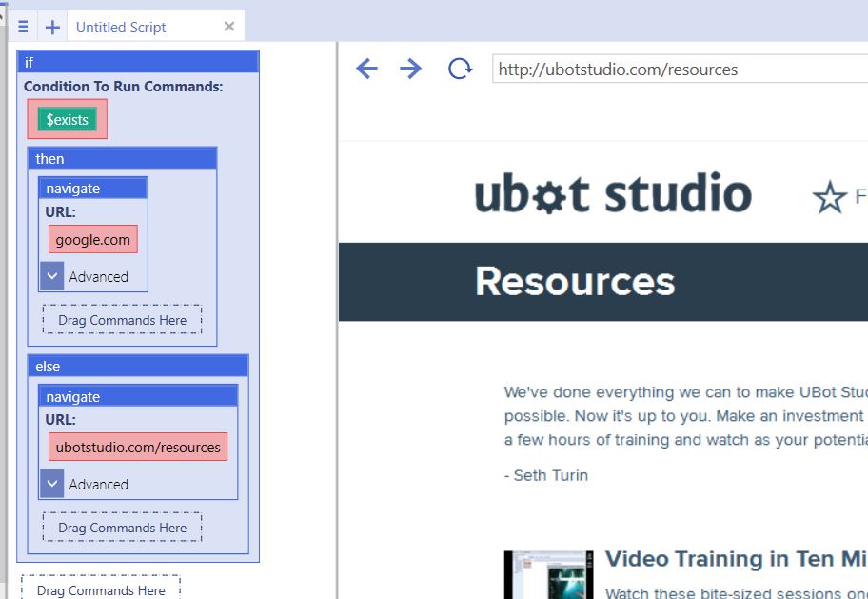
Task: Click the star icon beside the logo
Action: point(829,197)
